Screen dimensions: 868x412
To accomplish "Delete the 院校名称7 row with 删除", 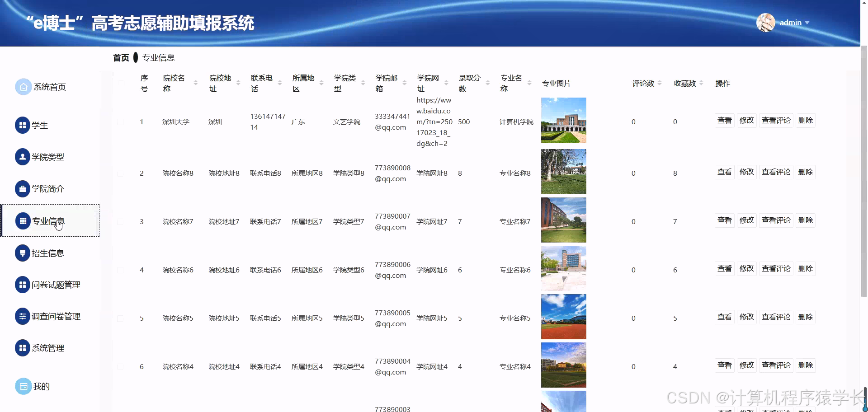I will pos(806,220).
